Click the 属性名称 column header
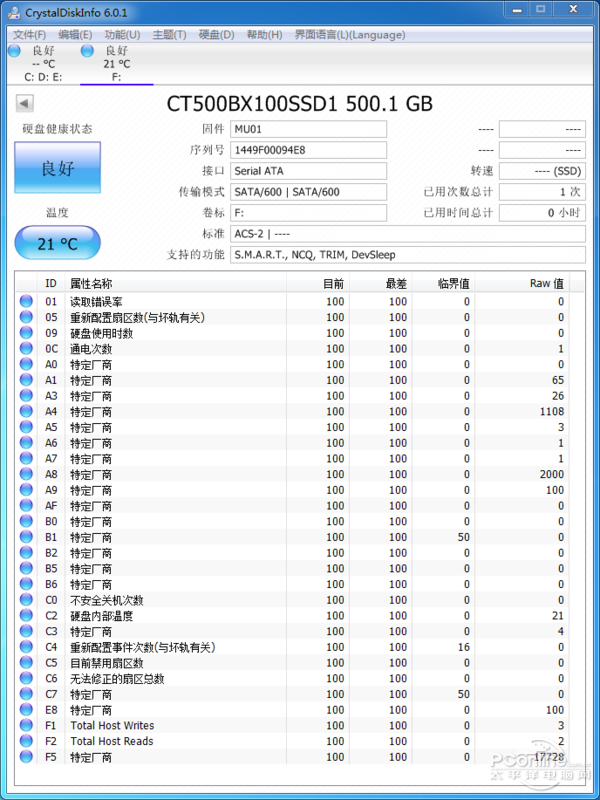600x800 pixels. (x=176, y=284)
